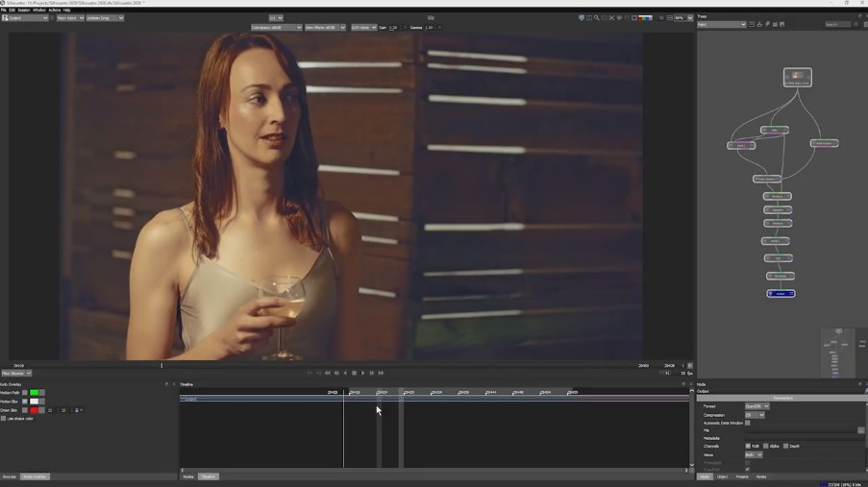Select the Output track row in timeline
The image size is (868, 487).
[434, 399]
